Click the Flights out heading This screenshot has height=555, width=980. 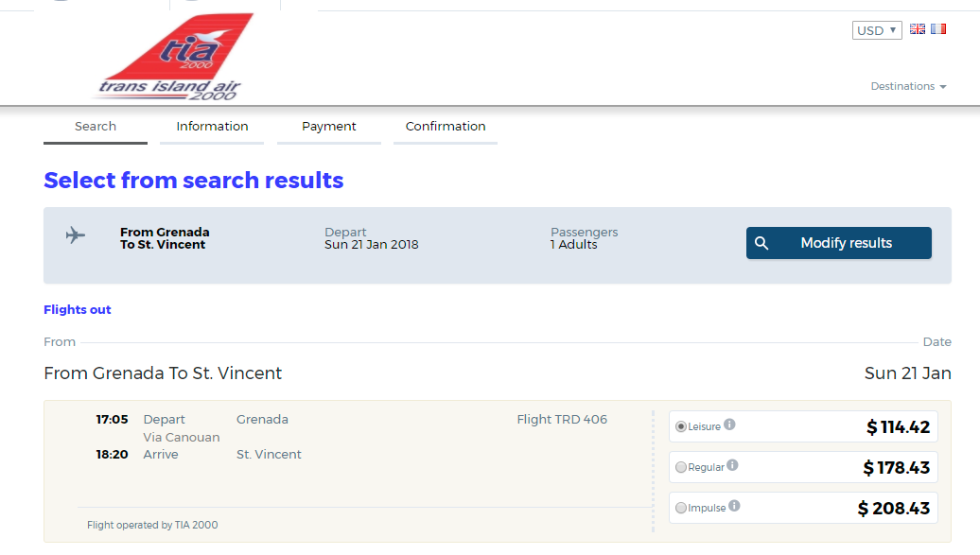point(78,309)
